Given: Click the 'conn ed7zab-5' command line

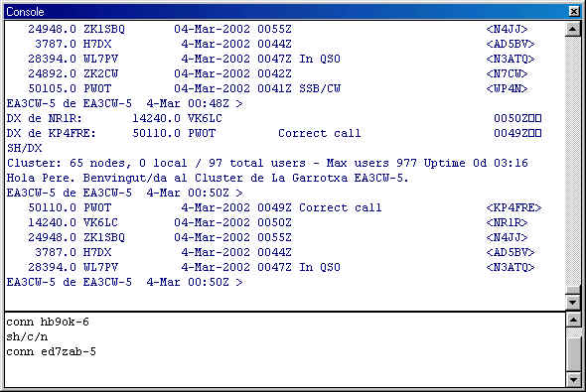Looking at the screenshot, I should pyautogui.click(x=51, y=351).
